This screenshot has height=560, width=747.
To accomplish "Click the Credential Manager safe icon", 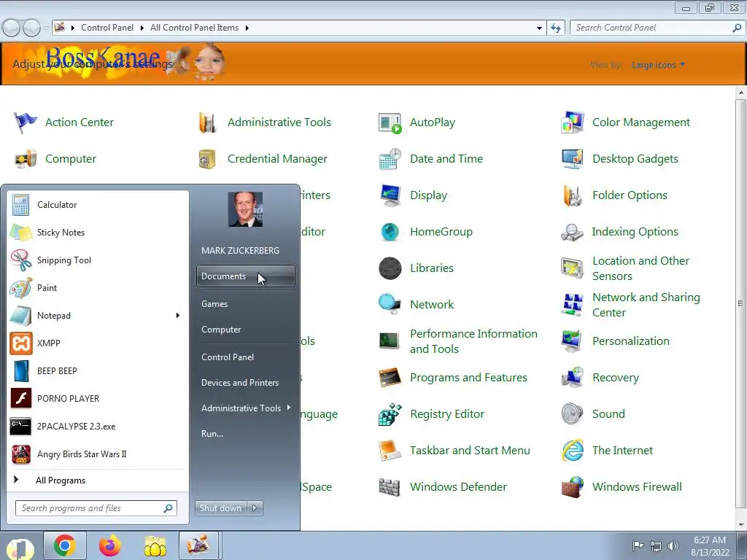I will click(x=207, y=159).
